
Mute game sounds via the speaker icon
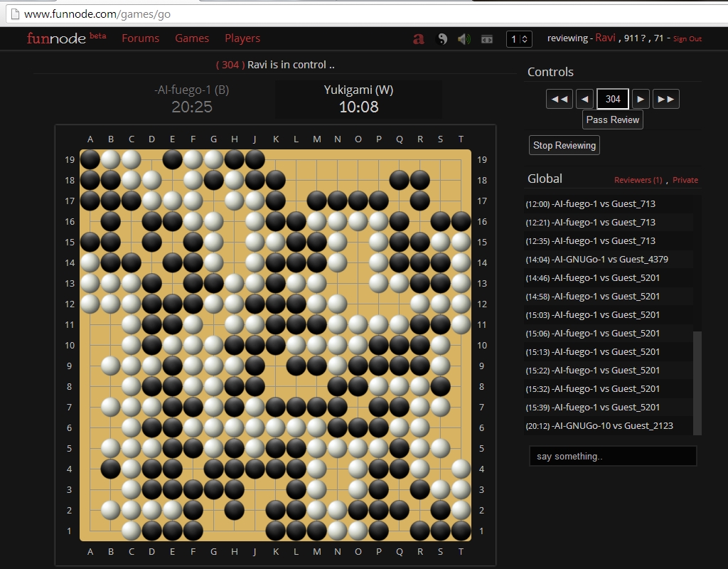(x=464, y=39)
